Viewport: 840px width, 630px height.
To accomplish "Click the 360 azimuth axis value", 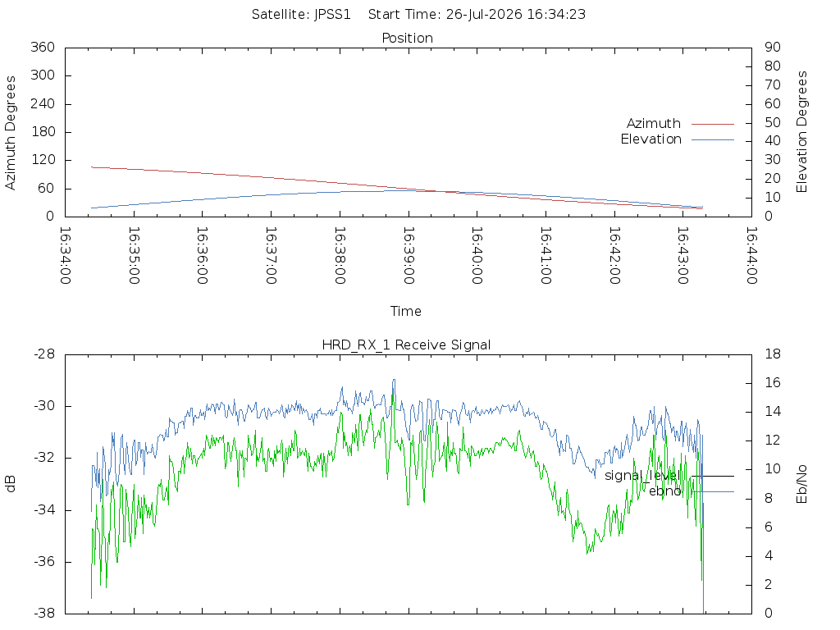I will click(x=43, y=47).
